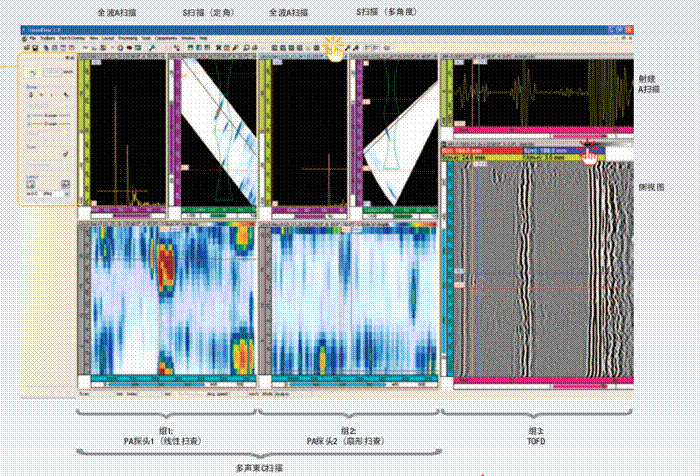Click the first icon in the main toolbar
The image size is (700, 476).
27,47
